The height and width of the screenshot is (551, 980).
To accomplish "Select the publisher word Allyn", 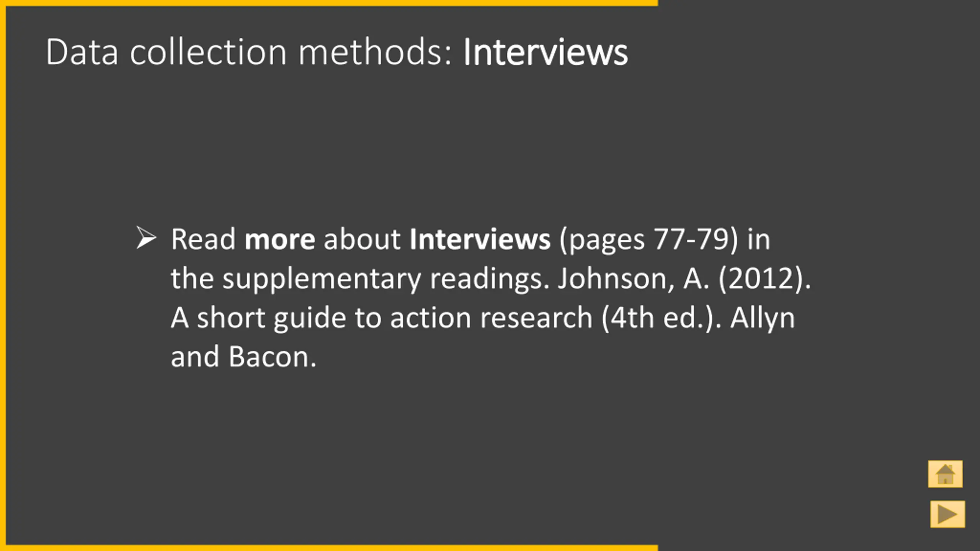I will (763, 318).
